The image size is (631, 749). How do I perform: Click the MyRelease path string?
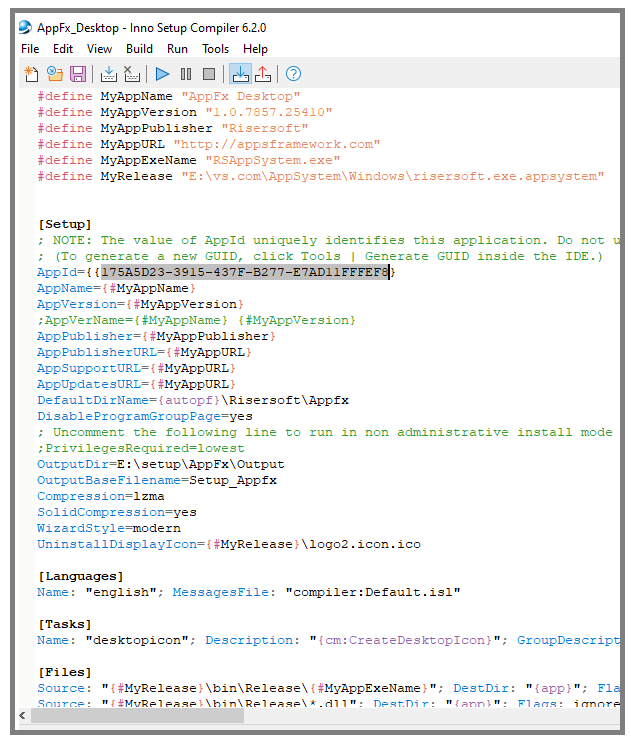393,176
